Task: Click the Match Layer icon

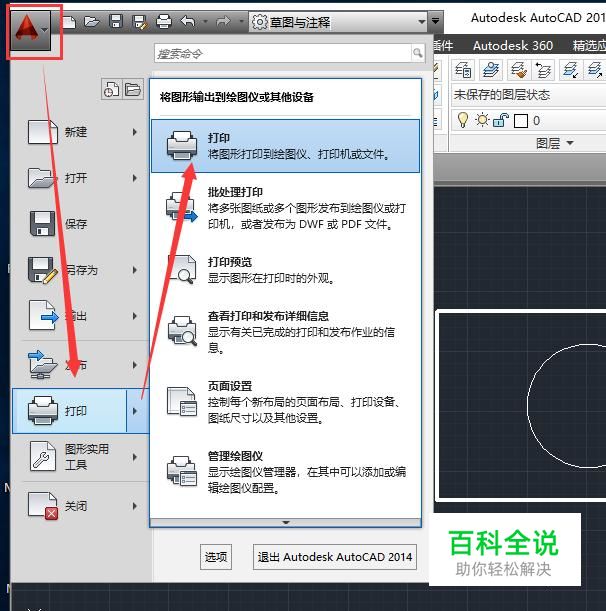Action: 519,70
